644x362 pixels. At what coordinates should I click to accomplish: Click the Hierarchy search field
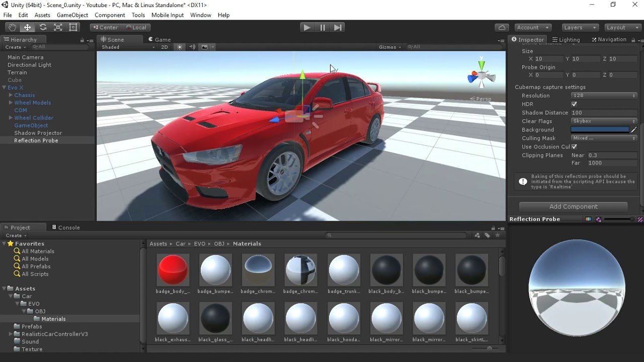coord(60,47)
